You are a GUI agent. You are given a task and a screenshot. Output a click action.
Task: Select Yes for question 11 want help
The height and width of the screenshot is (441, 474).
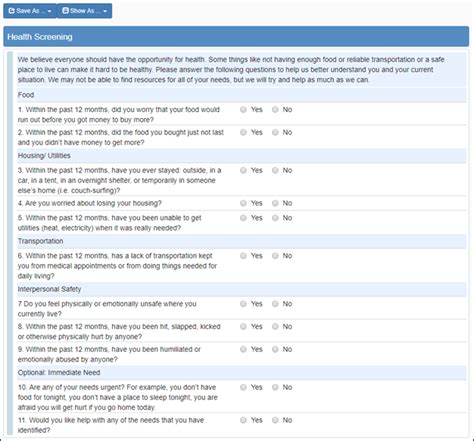tap(243, 420)
